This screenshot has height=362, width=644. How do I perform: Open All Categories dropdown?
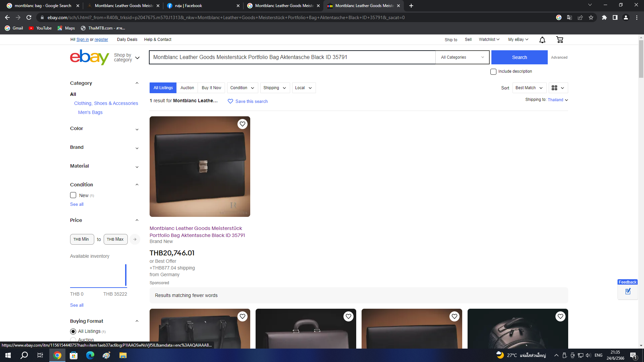tap(462, 57)
